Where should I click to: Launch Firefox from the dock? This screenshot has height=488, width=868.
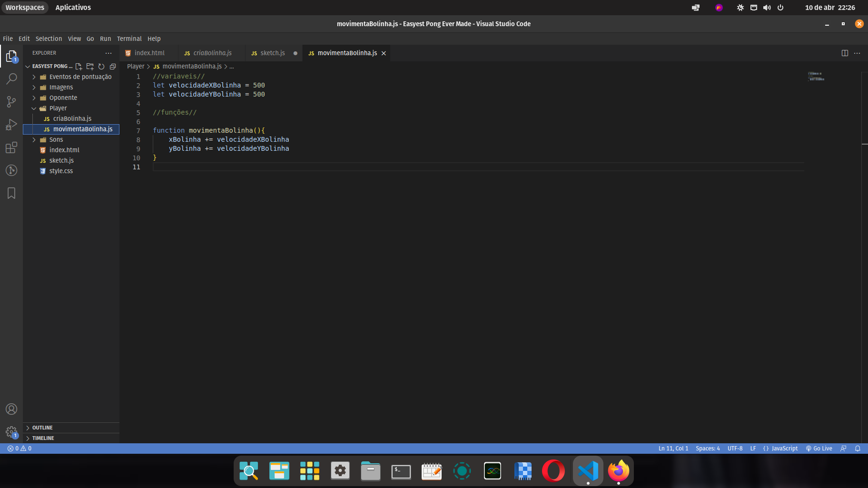click(x=618, y=471)
